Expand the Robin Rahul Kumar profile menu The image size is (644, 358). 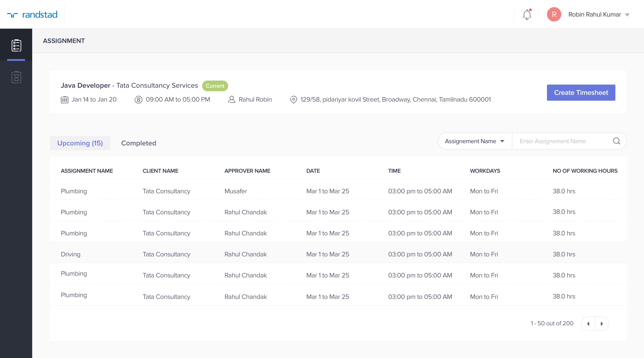coord(627,15)
